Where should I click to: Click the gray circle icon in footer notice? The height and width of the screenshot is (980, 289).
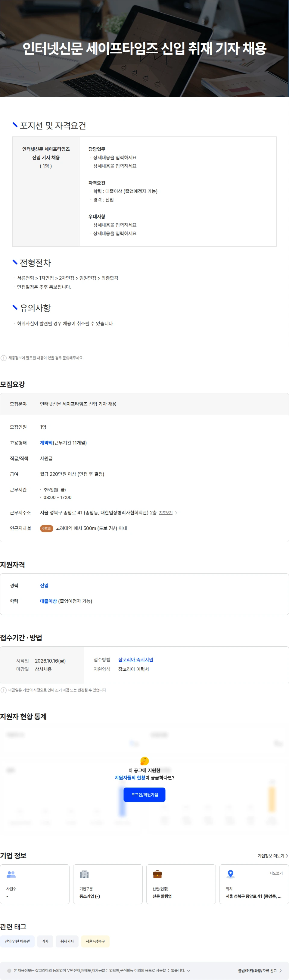pyautogui.click(x=9, y=970)
